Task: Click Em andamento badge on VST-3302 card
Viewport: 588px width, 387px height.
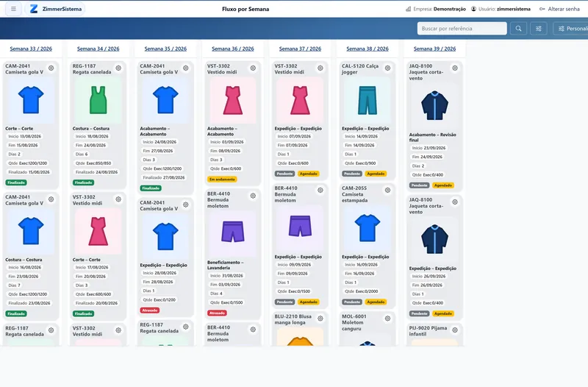Action: tap(222, 180)
